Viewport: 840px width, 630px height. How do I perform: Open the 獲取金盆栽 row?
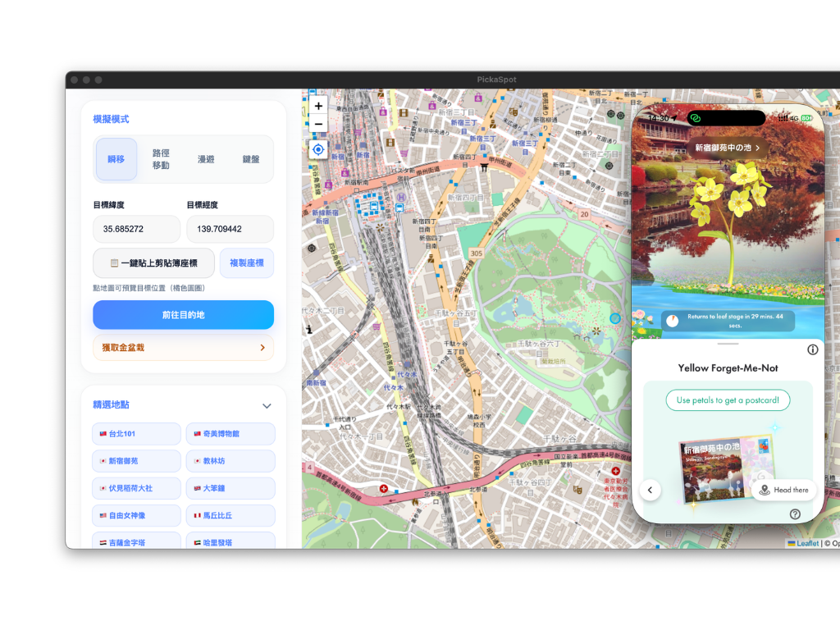[x=183, y=348]
